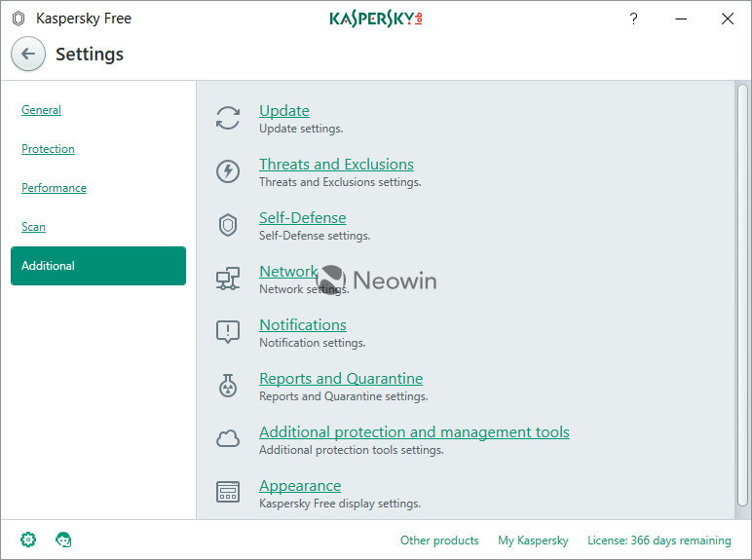752x560 pixels.
Task: Click 'Additional protection tools settings.' text
Action: pos(351,450)
